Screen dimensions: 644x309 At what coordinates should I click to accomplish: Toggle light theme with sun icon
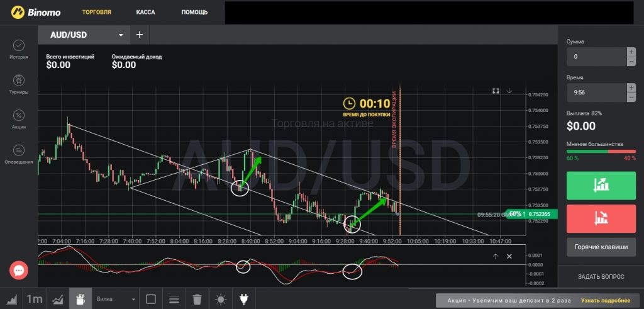[x=221, y=299]
